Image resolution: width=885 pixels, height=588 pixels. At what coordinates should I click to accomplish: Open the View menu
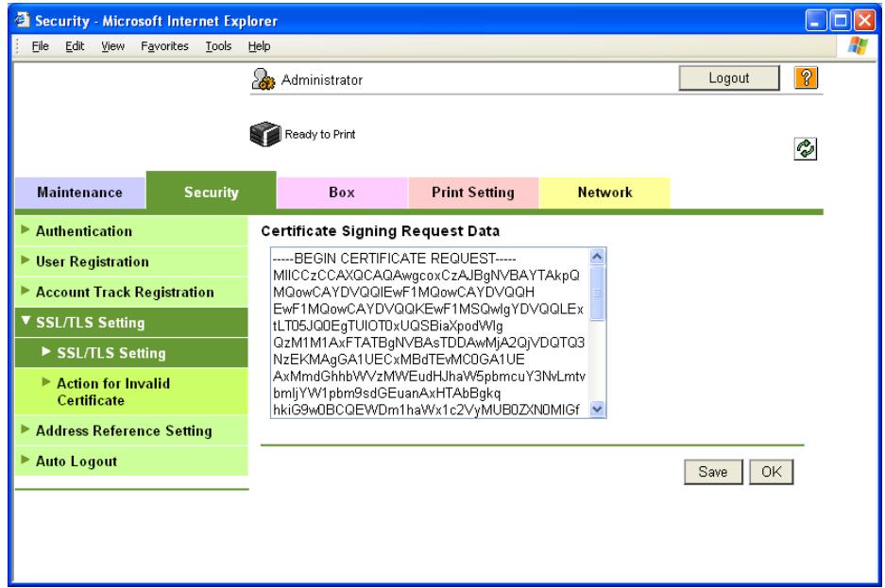pyautogui.click(x=113, y=46)
